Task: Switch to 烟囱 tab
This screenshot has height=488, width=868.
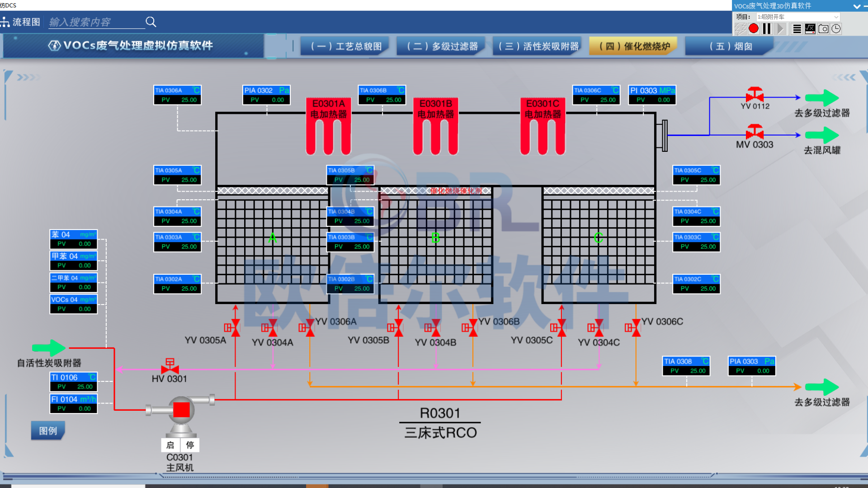Action: tap(731, 47)
